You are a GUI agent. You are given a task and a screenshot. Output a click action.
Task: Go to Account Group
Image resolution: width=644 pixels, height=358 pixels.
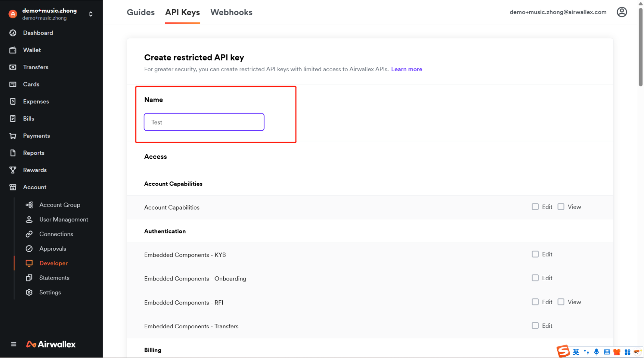coord(60,205)
